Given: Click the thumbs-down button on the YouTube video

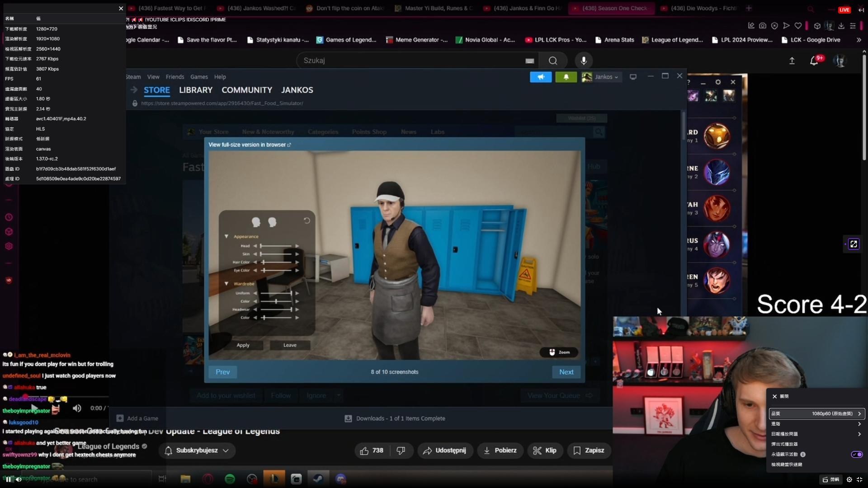Looking at the screenshot, I should pos(401,450).
